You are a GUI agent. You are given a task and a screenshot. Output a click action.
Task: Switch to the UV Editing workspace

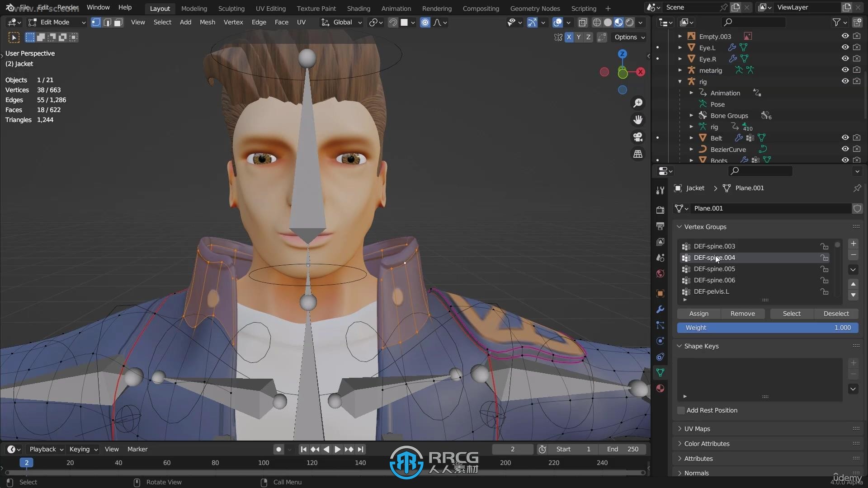(270, 9)
